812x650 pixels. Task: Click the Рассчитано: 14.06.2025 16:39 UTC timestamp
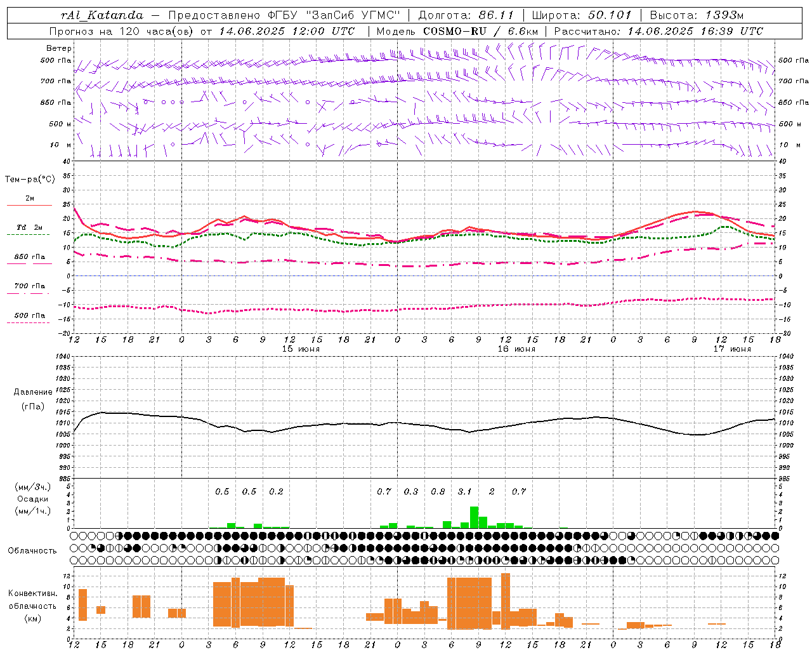[658, 31]
